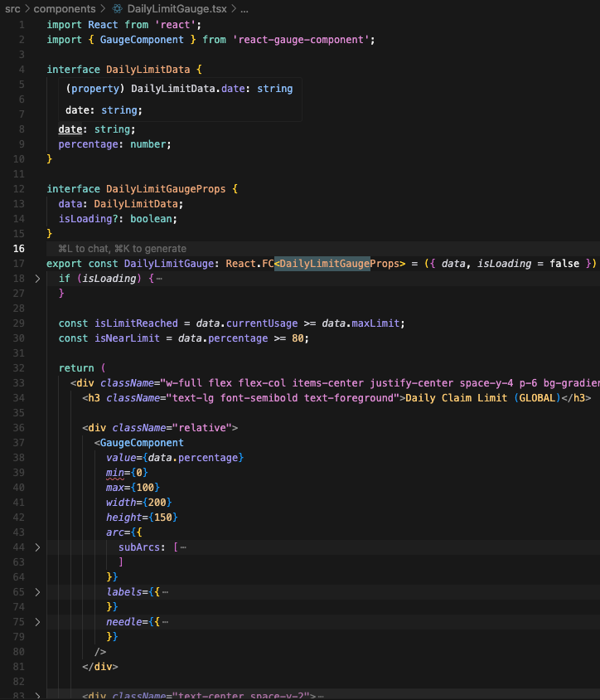This screenshot has height=700, width=600.
Task: Click the chat/generate hint text on line 16
Action: [x=122, y=249]
